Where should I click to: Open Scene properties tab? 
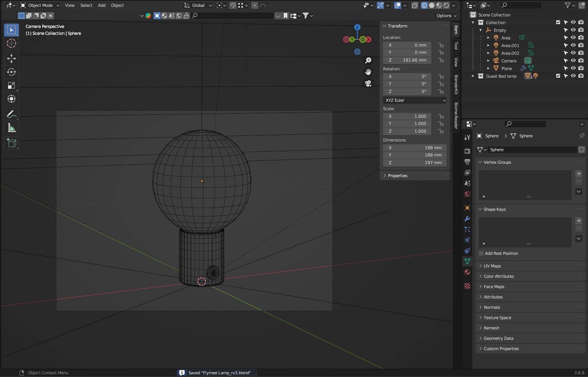[467, 183]
